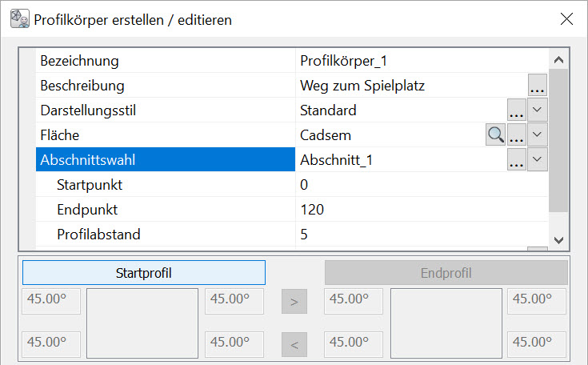Click ellipsis button in Fläche row
Screen dimensions: 588x365
click(x=517, y=135)
